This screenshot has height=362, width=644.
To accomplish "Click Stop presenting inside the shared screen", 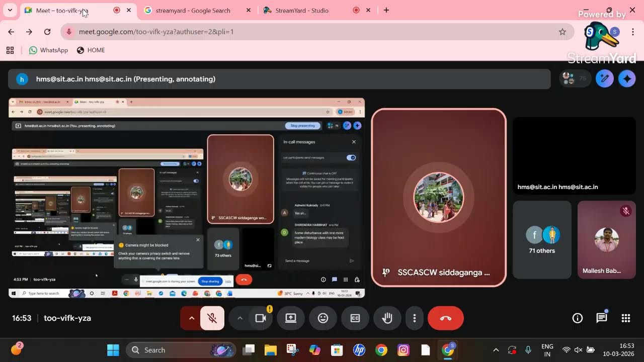I will [x=303, y=126].
